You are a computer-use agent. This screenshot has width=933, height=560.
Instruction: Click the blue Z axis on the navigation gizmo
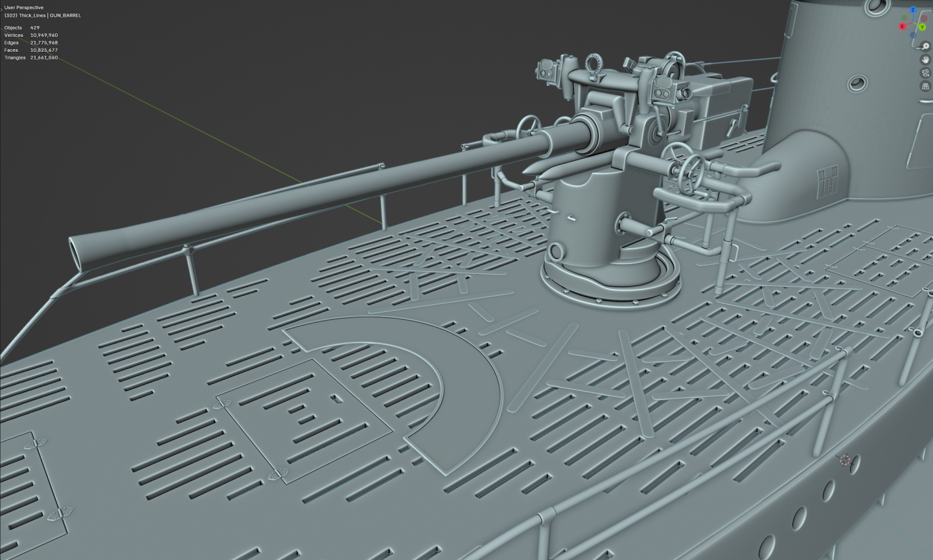(x=913, y=10)
